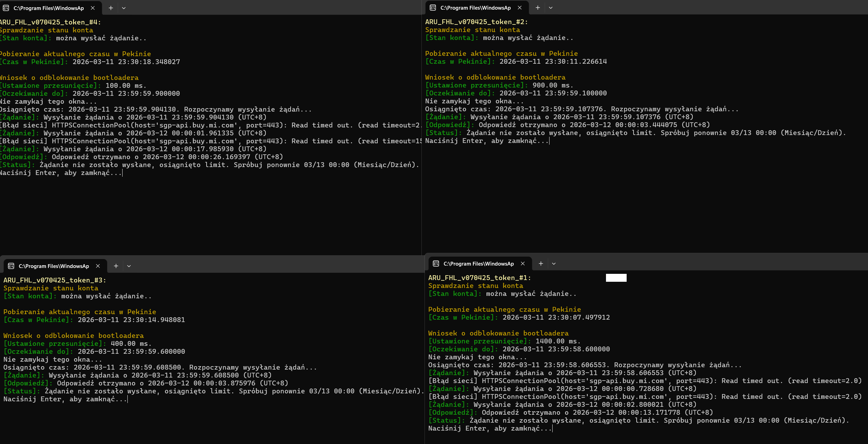Expand profile dropdown in token_#1 terminal
Image resolution: width=868 pixels, height=444 pixels.
[x=554, y=264]
